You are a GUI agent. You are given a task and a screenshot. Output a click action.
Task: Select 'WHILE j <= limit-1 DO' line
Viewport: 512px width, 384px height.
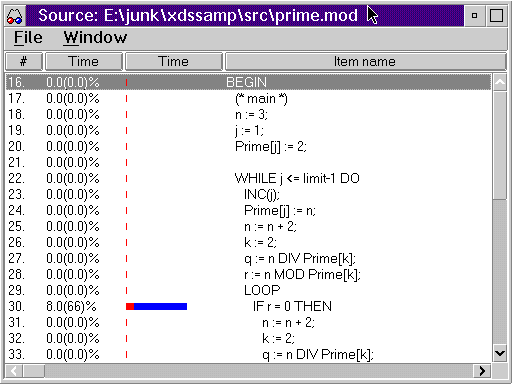pyautogui.click(x=248, y=178)
